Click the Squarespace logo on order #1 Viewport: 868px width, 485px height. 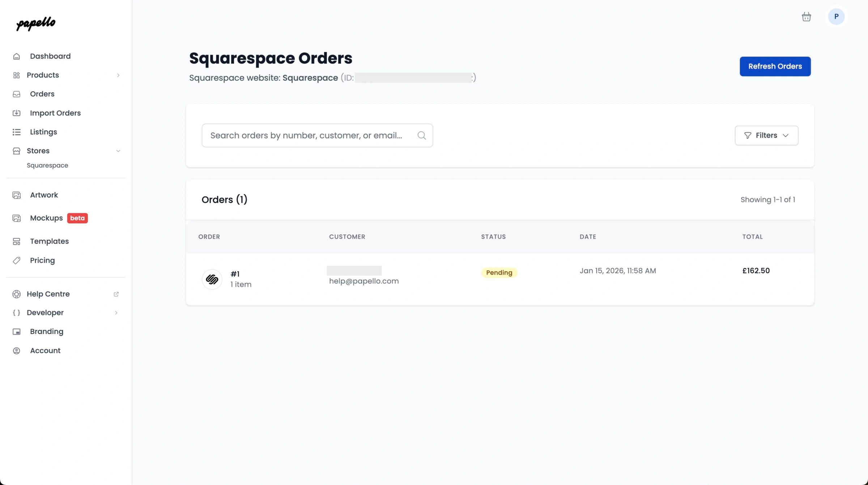(212, 279)
